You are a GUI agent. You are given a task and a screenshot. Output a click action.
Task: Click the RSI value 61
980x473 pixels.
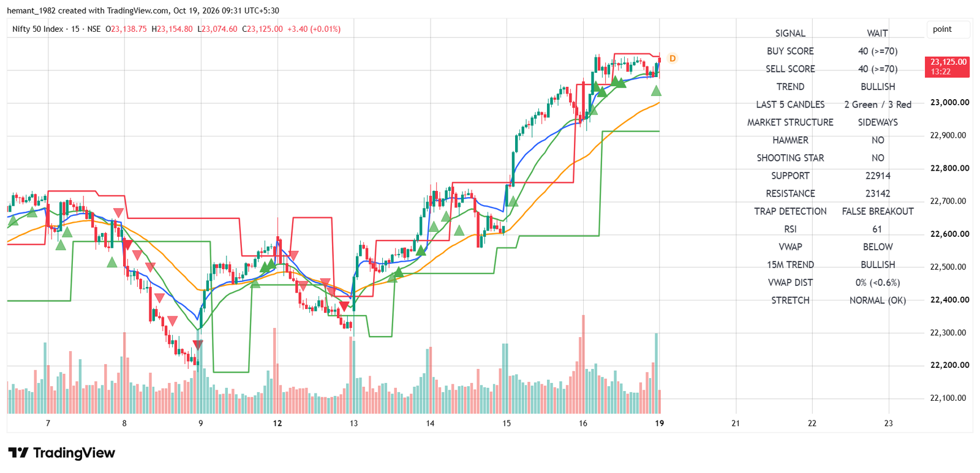click(877, 229)
